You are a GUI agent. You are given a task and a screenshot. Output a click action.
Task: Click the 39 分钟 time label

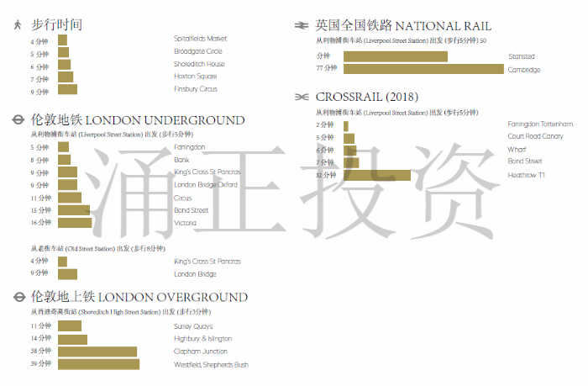point(41,363)
